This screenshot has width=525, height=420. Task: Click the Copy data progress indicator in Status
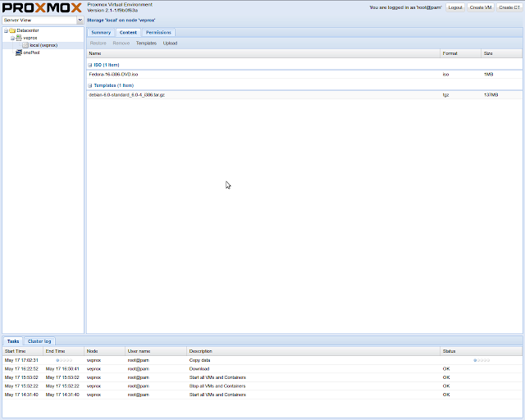point(482,360)
